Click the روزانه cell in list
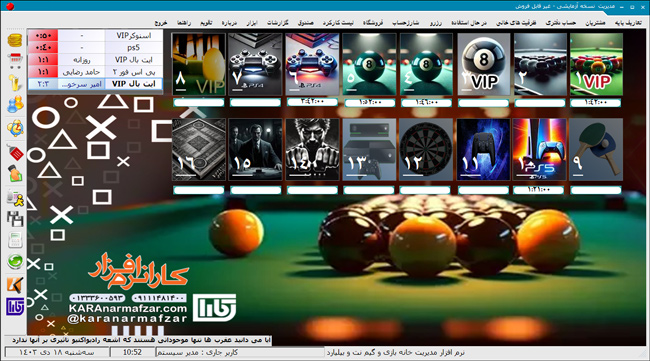The height and width of the screenshot is (361, 650). pyautogui.click(x=81, y=60)
